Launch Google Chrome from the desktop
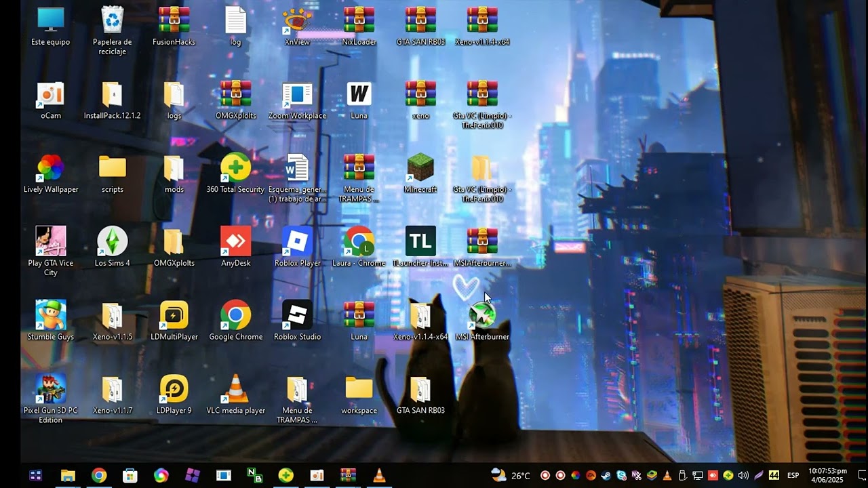Screen dimensions: 868x488 [236, 321]
